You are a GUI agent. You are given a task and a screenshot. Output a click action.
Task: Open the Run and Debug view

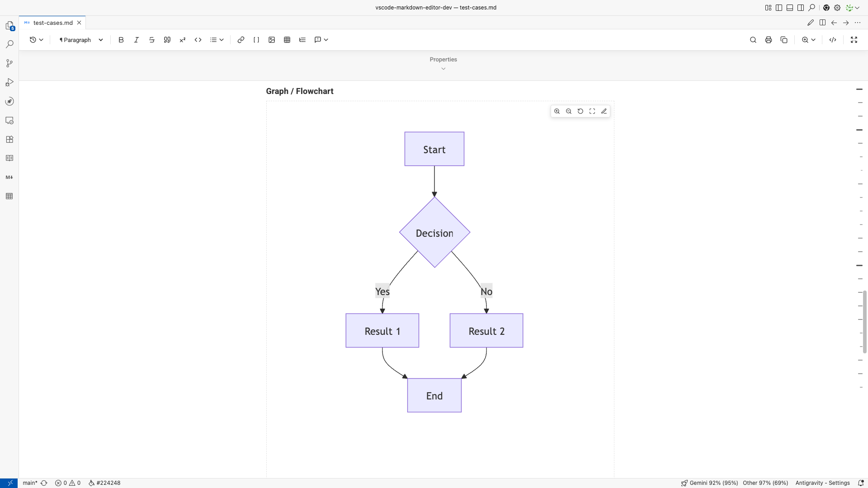click(x=9, y=82)
